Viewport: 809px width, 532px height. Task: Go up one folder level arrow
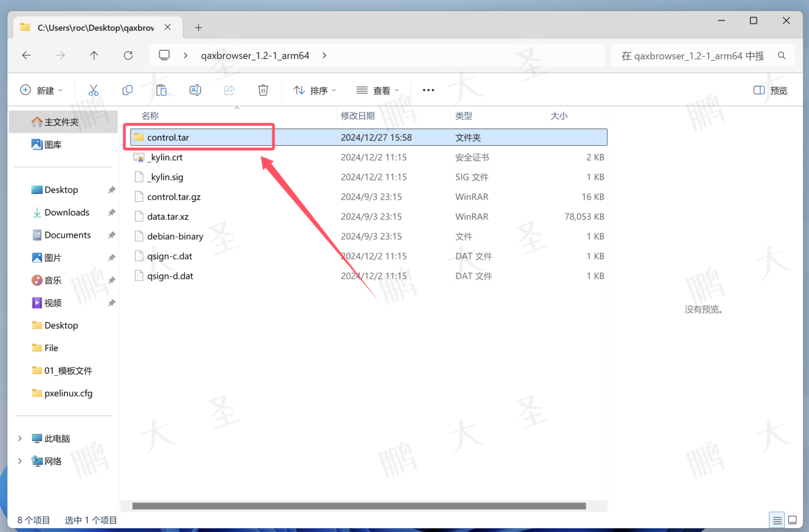click(x=94, y=56)
